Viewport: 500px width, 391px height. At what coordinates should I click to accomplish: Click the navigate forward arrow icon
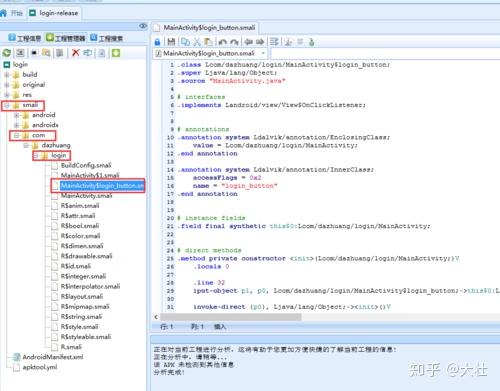(x=260, y=42)
